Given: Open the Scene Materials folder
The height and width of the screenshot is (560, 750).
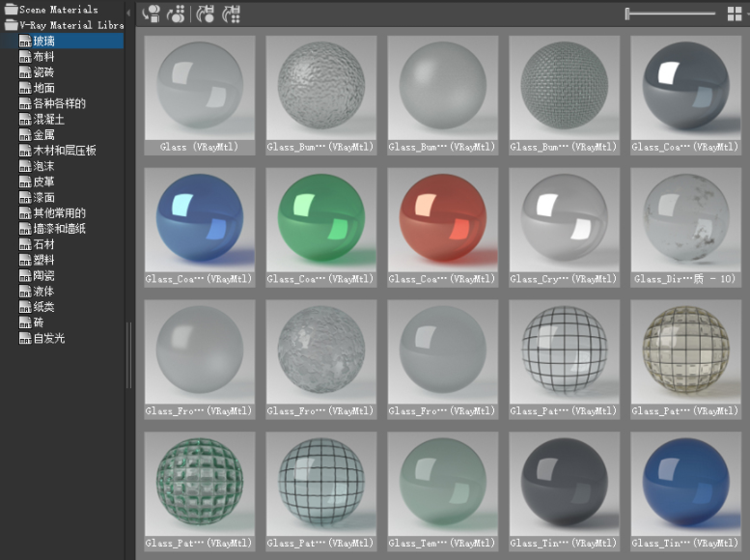Looking at the screenshot, I should (x=52, y=9).
